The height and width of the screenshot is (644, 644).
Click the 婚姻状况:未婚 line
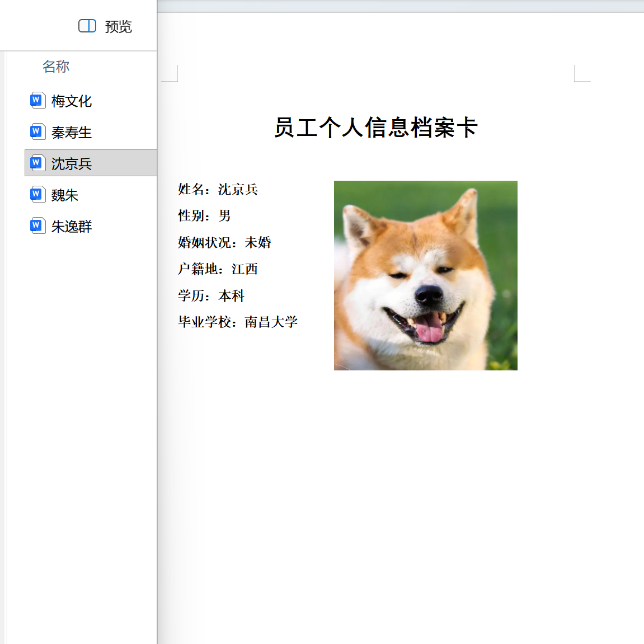224,242
